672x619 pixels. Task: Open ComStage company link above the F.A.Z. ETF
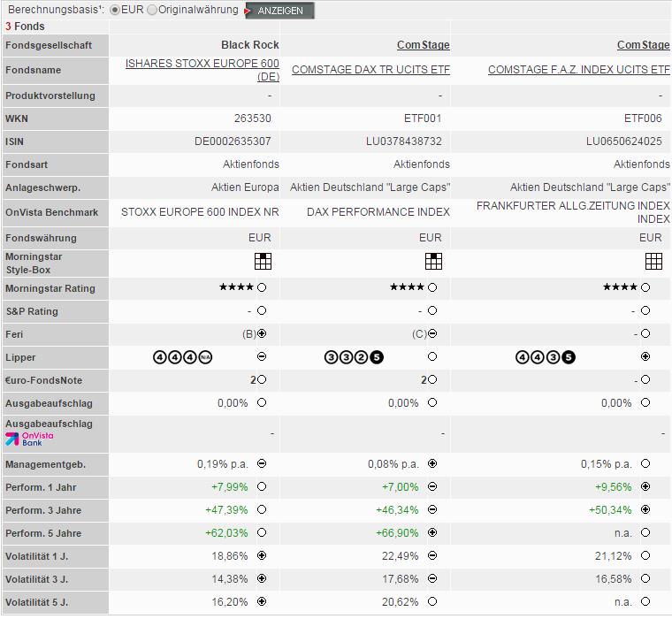pos(644,45)
